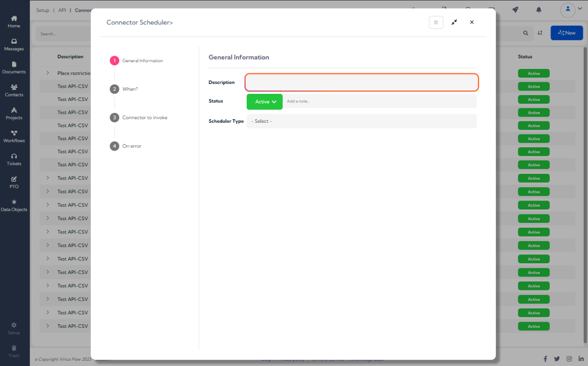Open the sort options next to search
The width and height of the screenshot is (588, 366).
click(x=540, y=33)
